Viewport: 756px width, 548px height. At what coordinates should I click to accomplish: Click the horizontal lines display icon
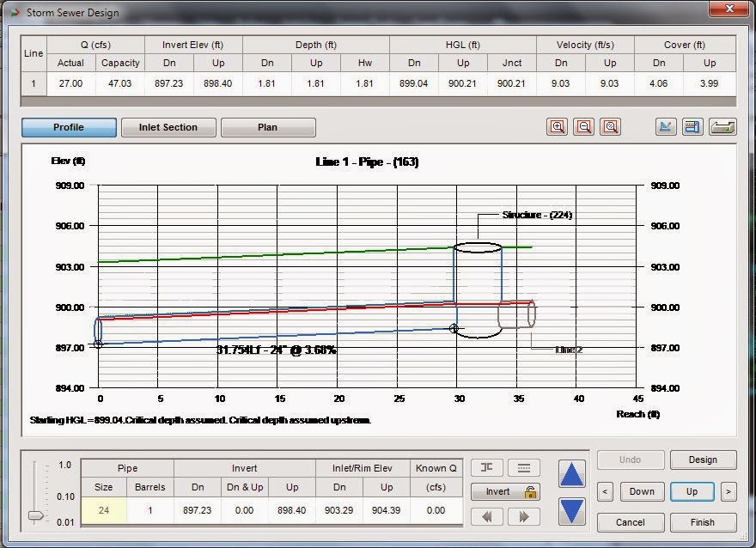[524, 467]
